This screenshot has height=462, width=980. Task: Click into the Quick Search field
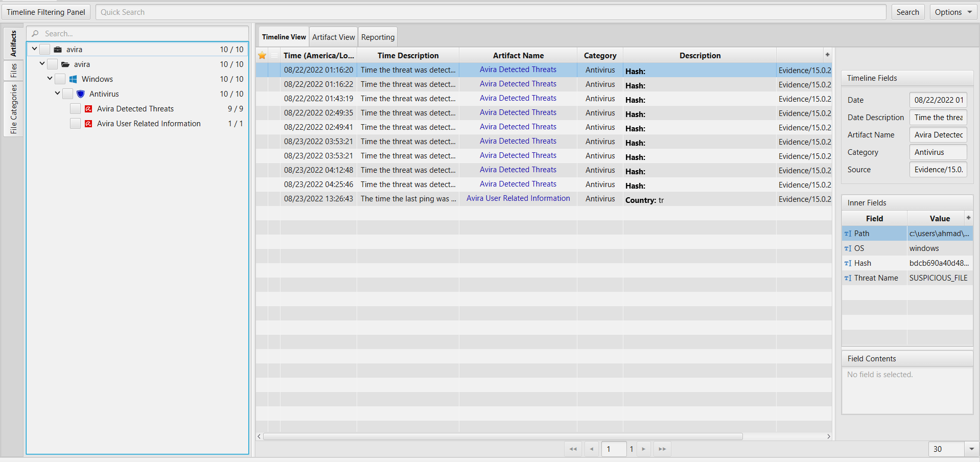tap(491, 12)
